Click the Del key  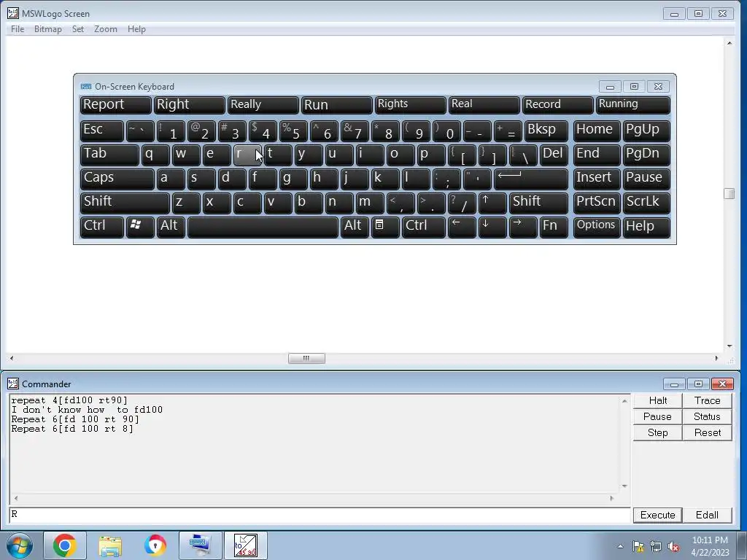pos(554,155)
